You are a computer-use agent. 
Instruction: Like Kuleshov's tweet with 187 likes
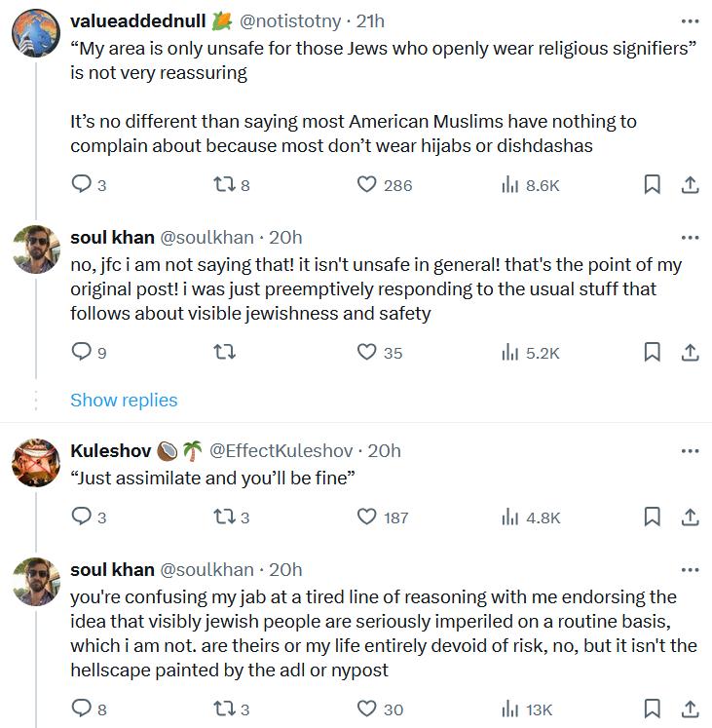click(367, 517)
